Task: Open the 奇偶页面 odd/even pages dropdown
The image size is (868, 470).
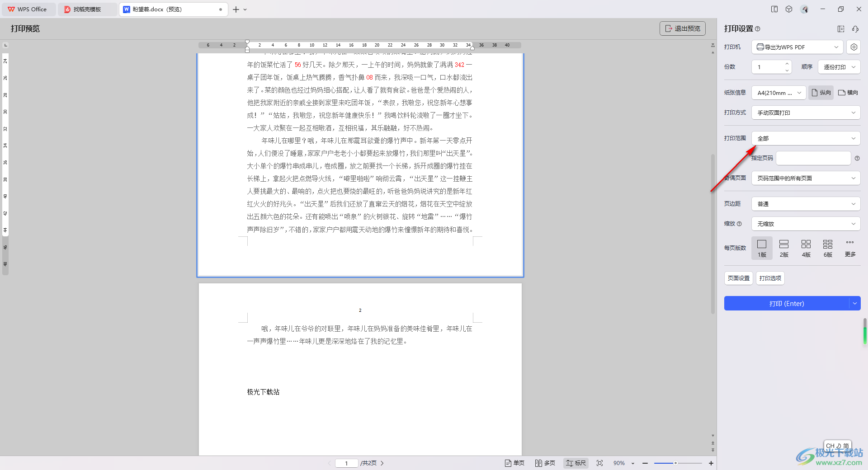Action: [x=806, y=178]
